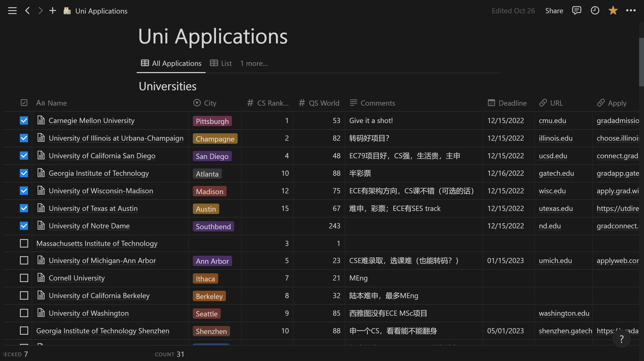Image resolution: width=644 pixels, height=361 pixels.
Task: Open Carnegie Mellon University page icon
Action: [x=41, y=120]
